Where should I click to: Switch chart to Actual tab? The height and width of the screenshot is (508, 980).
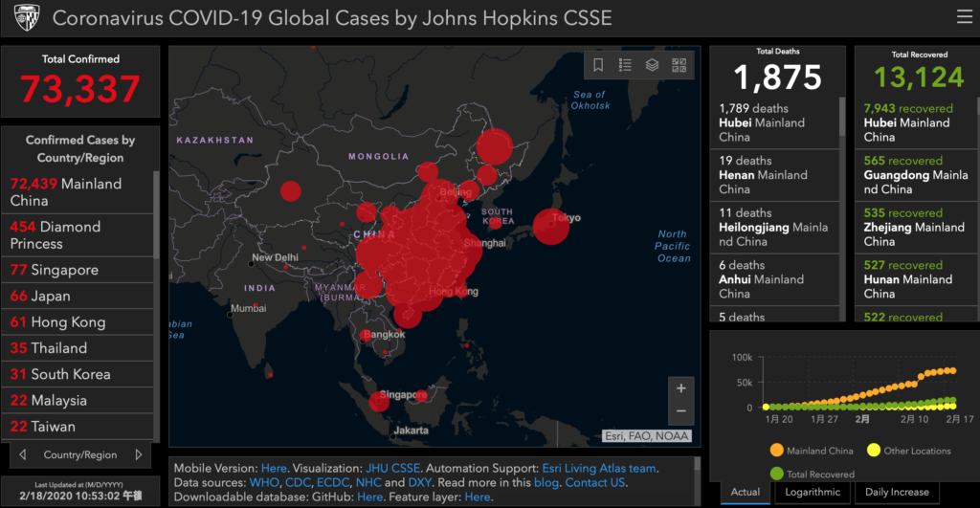point(746,493)
